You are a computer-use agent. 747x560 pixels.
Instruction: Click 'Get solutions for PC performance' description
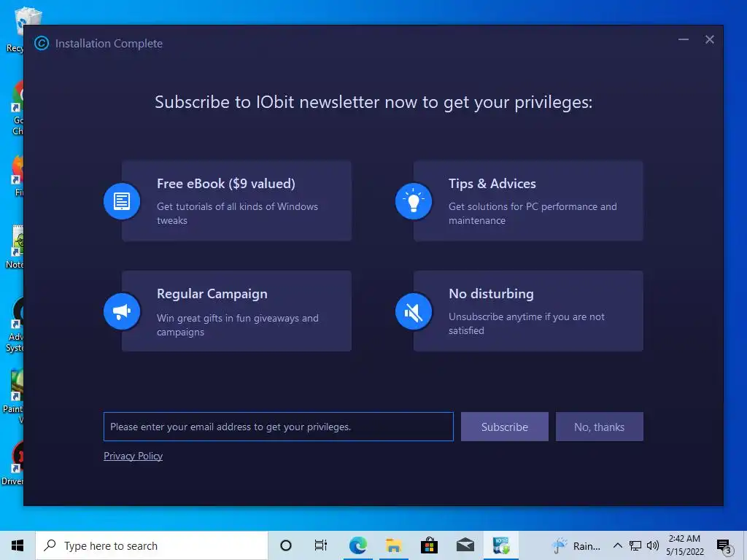pos(533,214)
